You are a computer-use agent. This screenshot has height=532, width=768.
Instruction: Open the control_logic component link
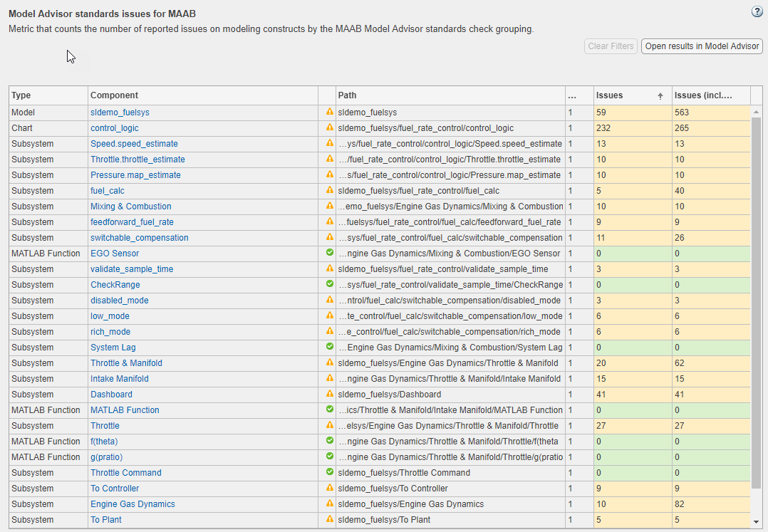point(114,128)
